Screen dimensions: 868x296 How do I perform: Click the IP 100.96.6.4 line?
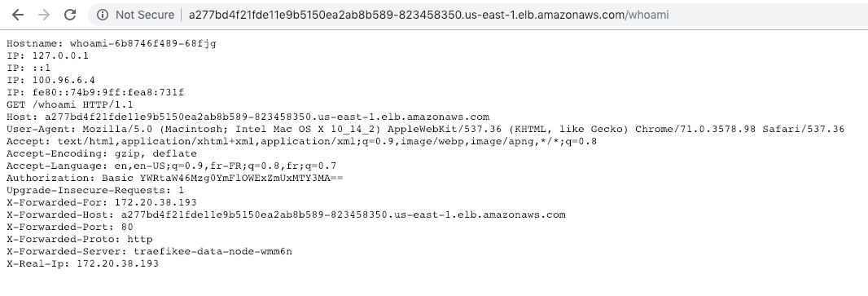(51, 80)
